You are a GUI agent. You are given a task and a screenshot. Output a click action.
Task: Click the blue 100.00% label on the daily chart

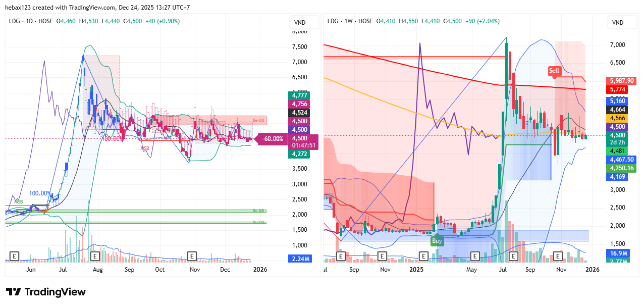(x=40, y=193)
